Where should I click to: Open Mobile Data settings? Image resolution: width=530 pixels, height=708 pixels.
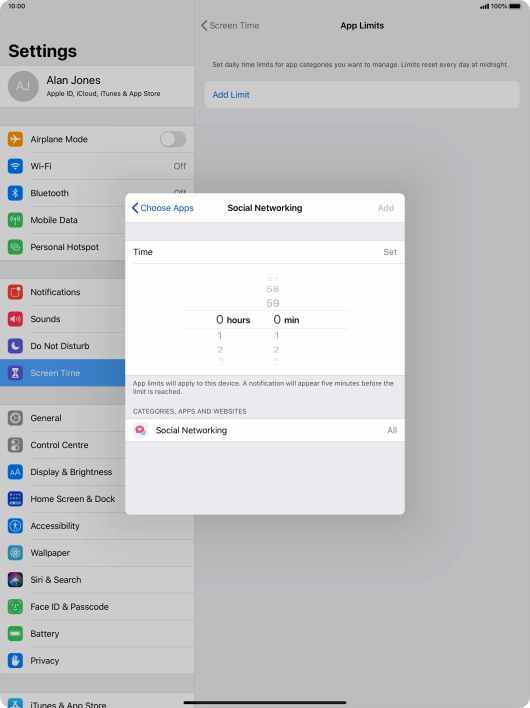pos(63,220)
